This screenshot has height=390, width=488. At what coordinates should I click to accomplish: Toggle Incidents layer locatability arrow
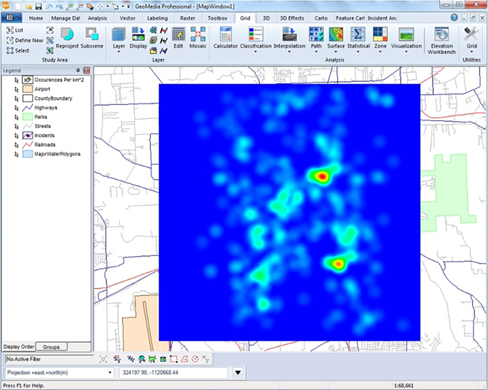(x=16, y=136)
